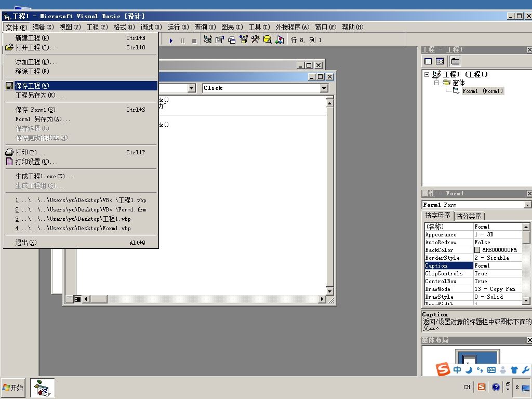Collapse the 窗体 folder node
Viewport: 532px width, 399px height.
pos(437,83)
